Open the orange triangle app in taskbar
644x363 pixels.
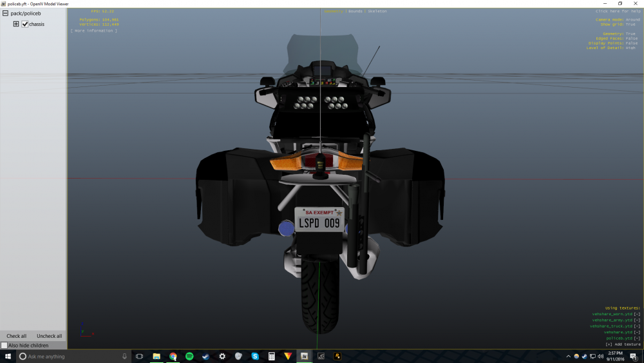pyautogui.click(x=288, y=357)
